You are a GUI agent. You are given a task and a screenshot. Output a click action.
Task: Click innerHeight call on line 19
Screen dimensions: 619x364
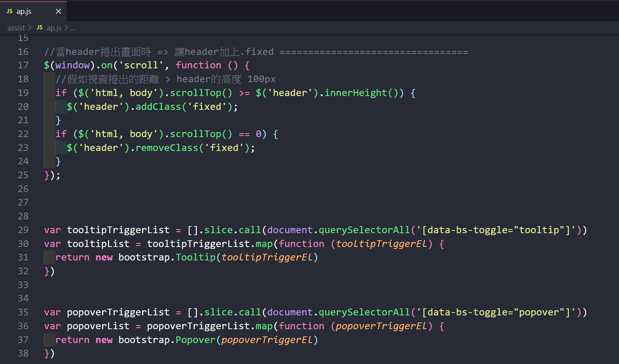(356, 93)
